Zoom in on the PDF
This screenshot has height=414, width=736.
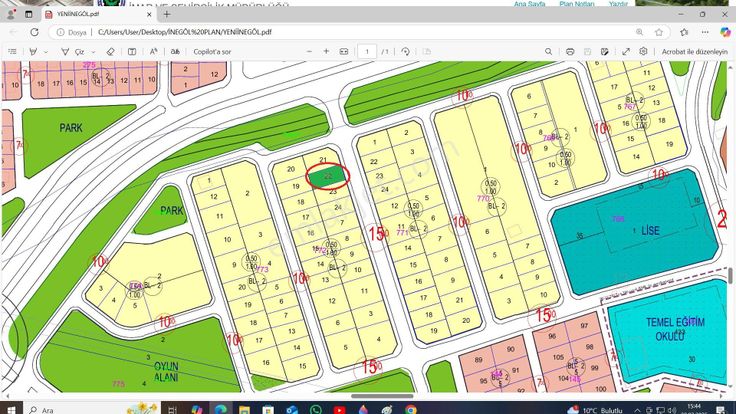pyautogui.click(x=326, y=52)
